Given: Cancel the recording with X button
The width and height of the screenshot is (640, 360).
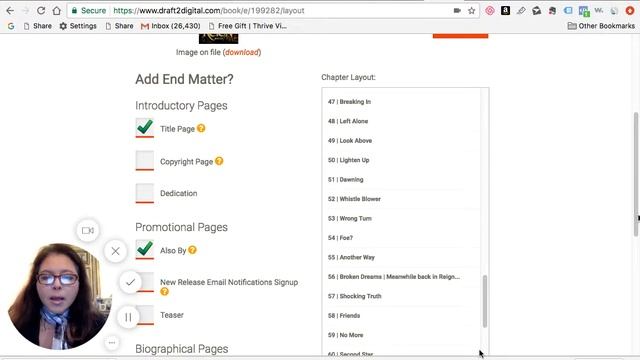Looking at the screenshot, I should tap(116, 251).
